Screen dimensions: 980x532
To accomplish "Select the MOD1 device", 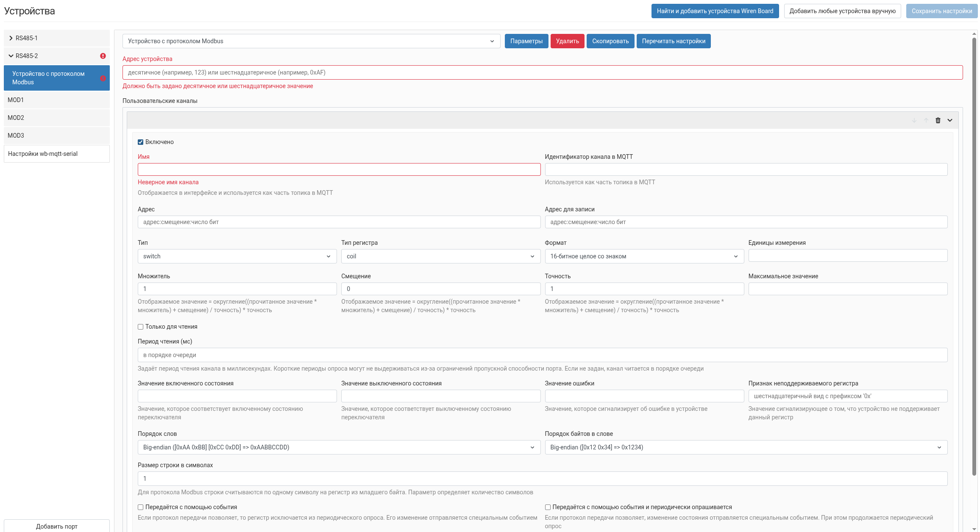I will coord(57,100).
